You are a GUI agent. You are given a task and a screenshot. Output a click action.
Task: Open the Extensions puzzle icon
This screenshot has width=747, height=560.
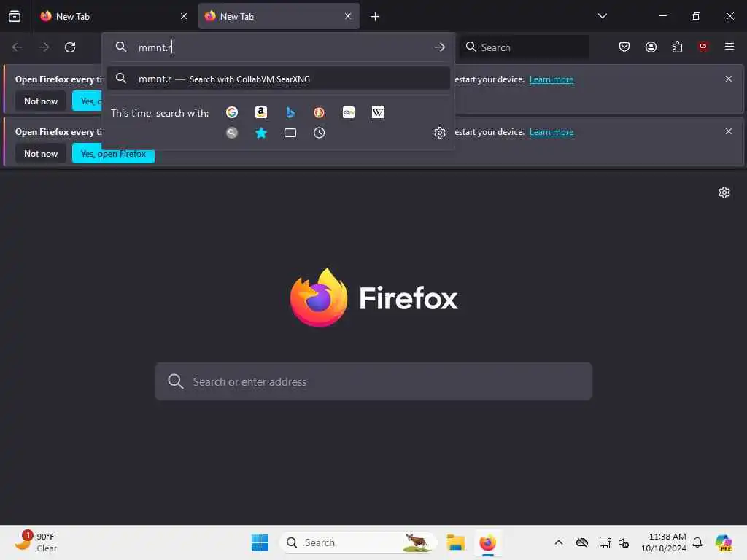click(x=677, y=47)
